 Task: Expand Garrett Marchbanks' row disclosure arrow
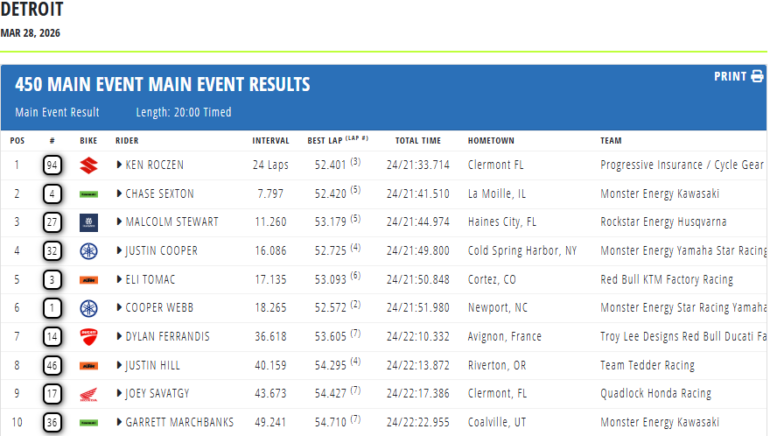coord(119,423)
